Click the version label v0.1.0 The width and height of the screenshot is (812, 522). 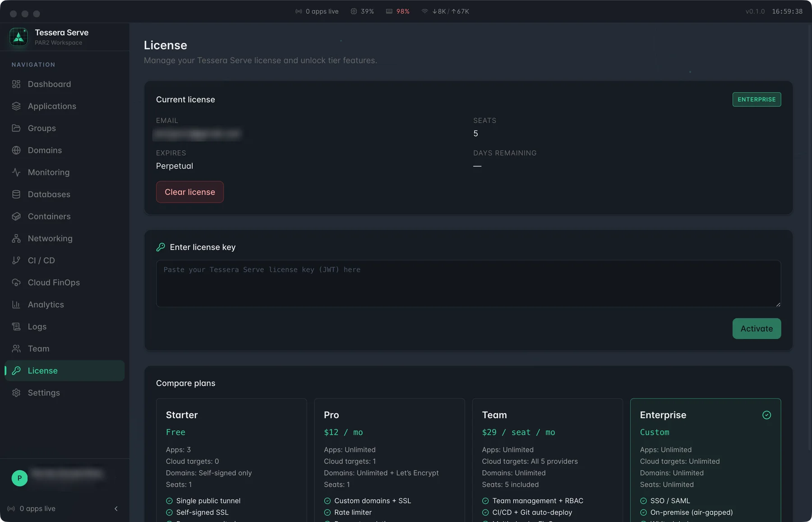tap(755, 11)
